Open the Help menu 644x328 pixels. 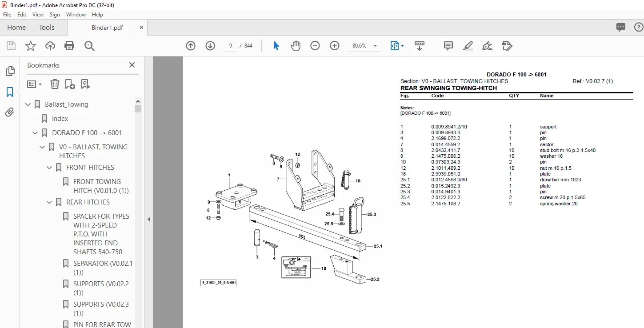[97, 15]
